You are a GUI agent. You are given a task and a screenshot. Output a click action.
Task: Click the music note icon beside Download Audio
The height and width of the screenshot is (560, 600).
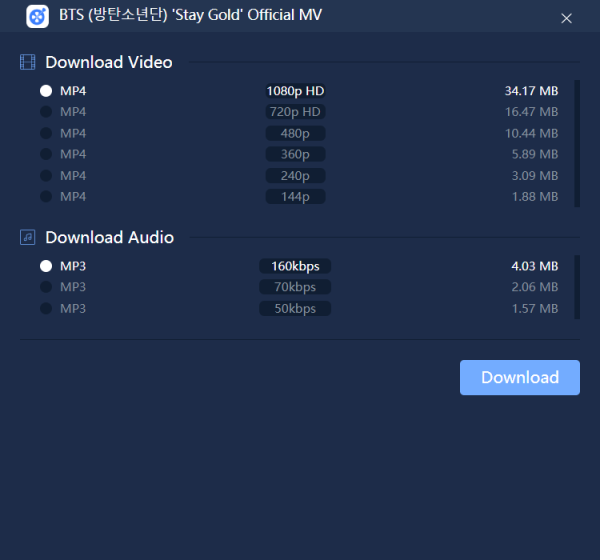(x=28, y=237)
